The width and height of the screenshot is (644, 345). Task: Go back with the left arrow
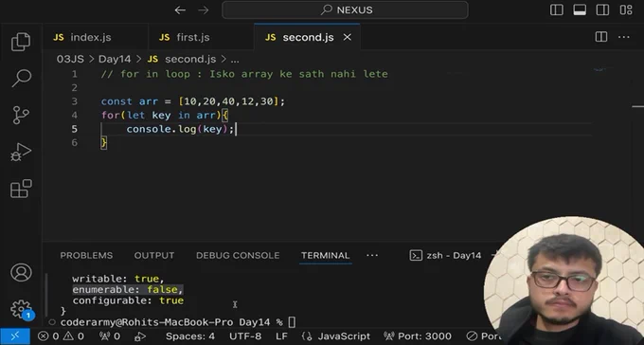point(180,9)
